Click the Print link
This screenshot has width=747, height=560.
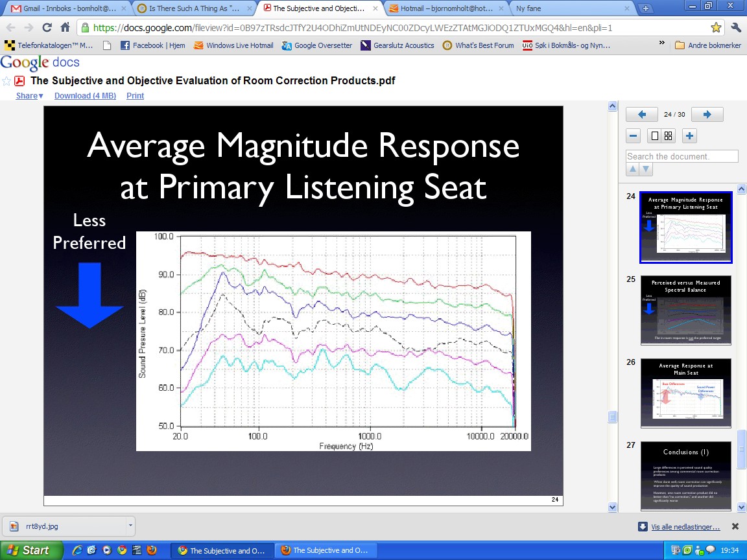point(135,96)
